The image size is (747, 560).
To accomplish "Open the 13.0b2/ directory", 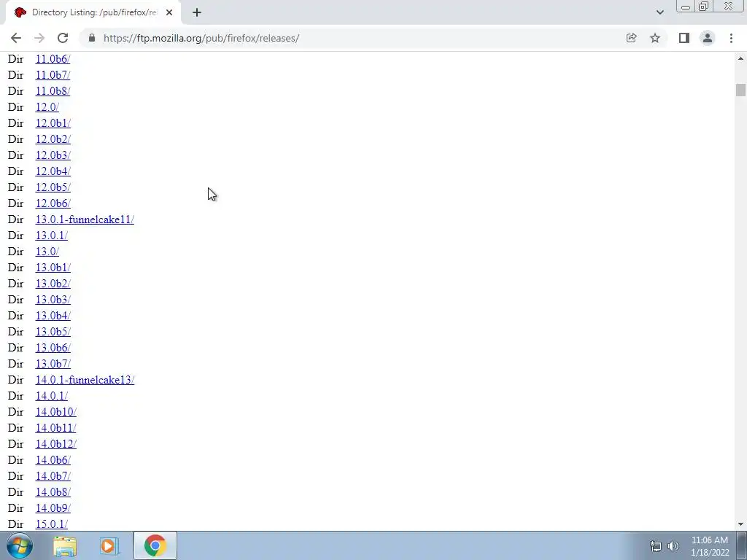I will pos(53,284).
